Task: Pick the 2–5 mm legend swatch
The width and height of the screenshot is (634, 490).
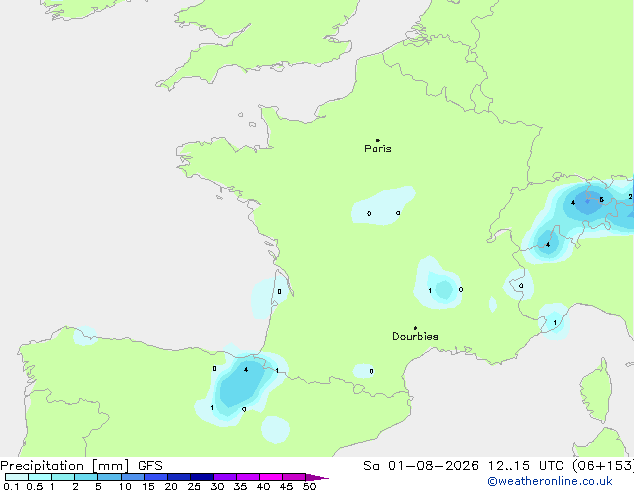Action: point(86,477)
